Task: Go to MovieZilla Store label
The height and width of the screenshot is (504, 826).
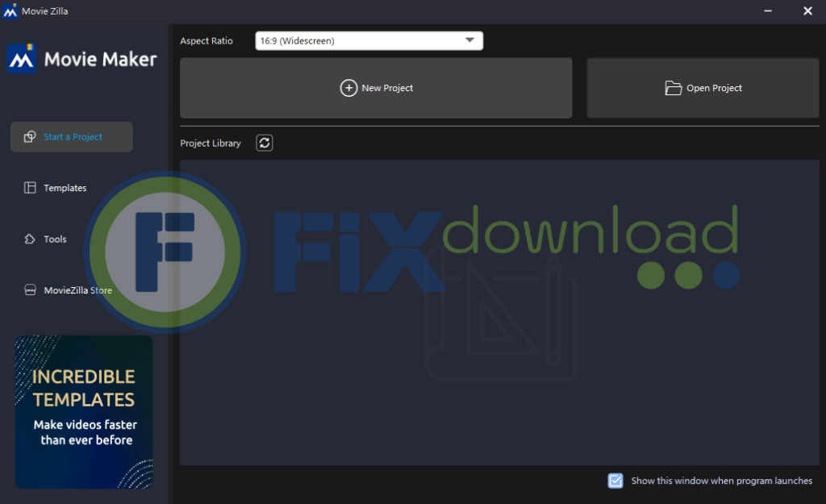Action: pos(78,290)
